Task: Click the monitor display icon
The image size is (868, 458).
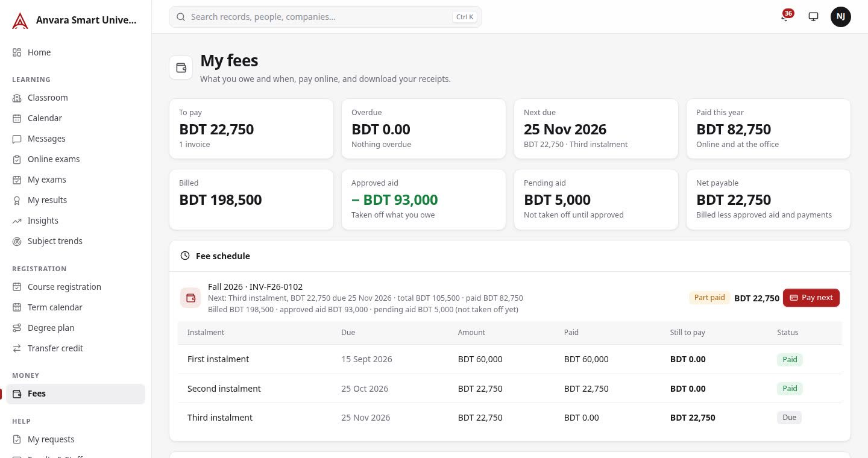Action: (x=813, y=17)
